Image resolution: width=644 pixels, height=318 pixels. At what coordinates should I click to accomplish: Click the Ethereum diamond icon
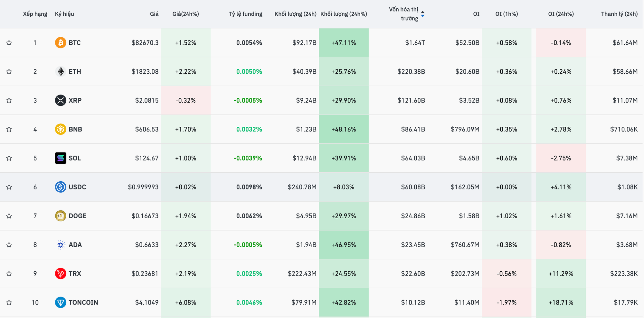pos(60,71)
